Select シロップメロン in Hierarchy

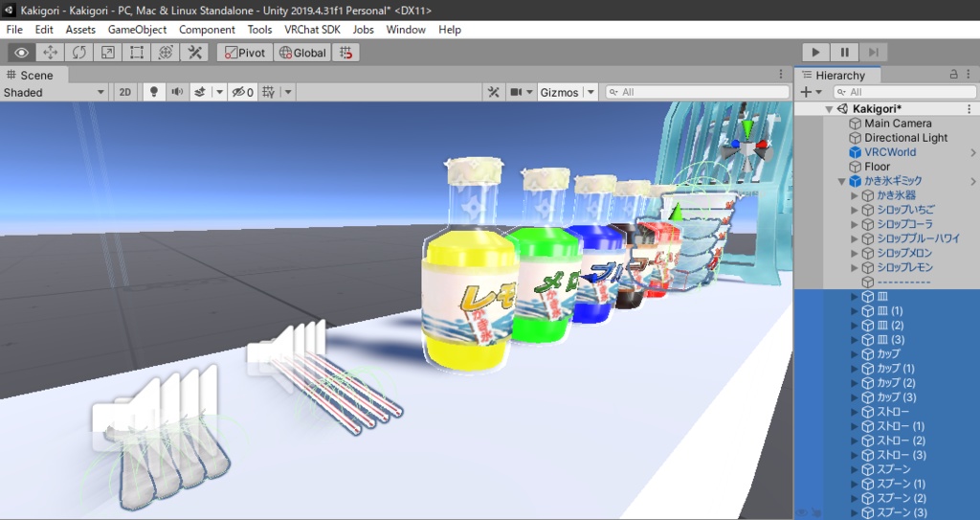click(903, 253)
